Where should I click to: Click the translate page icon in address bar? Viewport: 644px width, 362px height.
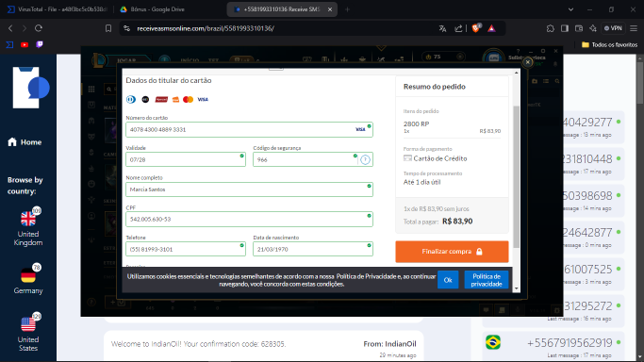tap(442, 28)
